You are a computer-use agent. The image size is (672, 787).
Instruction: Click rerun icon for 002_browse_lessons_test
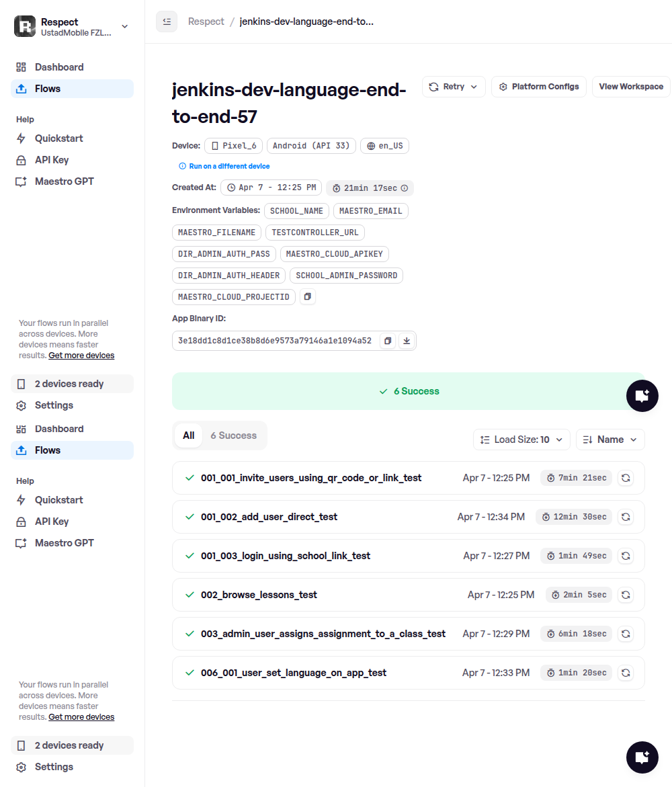(626, 595)
